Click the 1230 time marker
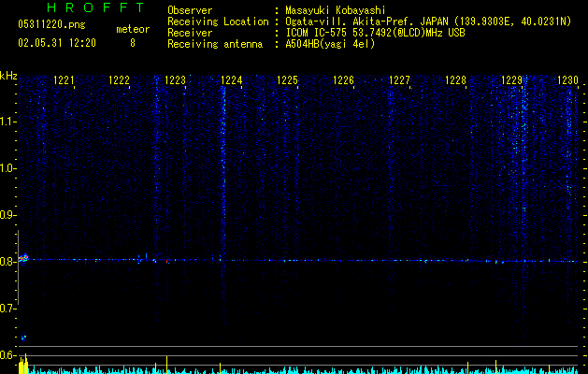This screenshot has height=374, width=588. (567, 80)
